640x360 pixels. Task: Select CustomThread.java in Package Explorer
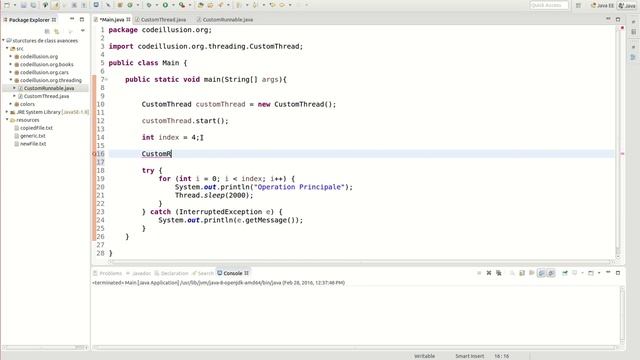click(46, 96)
